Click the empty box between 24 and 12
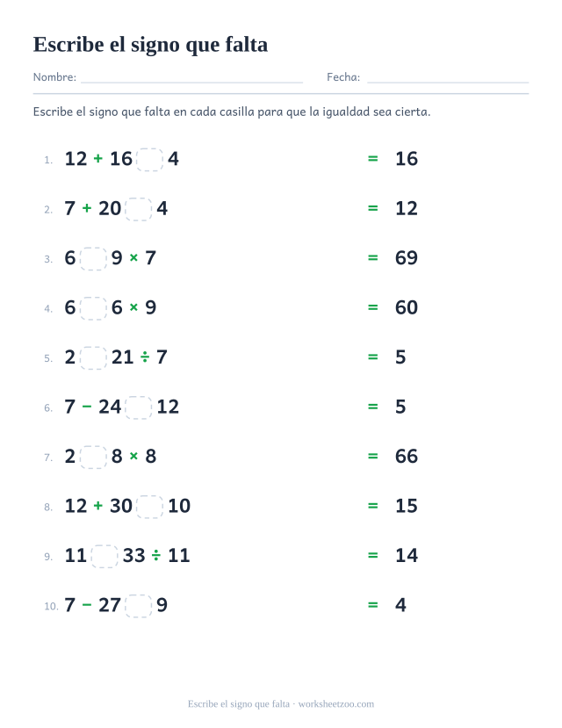Viewport: 562px width, 728px height. point(139,407)
